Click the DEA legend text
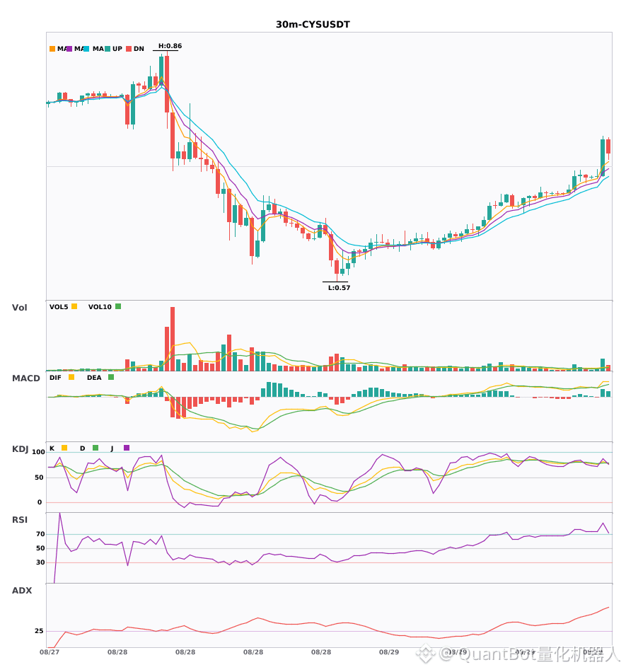Screen dimensions: 626x672 coord(94,378)
